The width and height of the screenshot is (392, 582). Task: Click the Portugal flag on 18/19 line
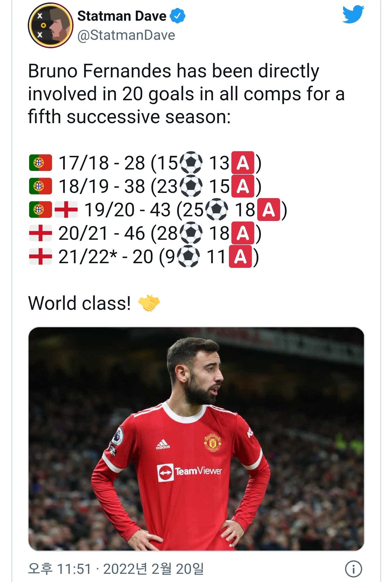(x=41, y=186)
